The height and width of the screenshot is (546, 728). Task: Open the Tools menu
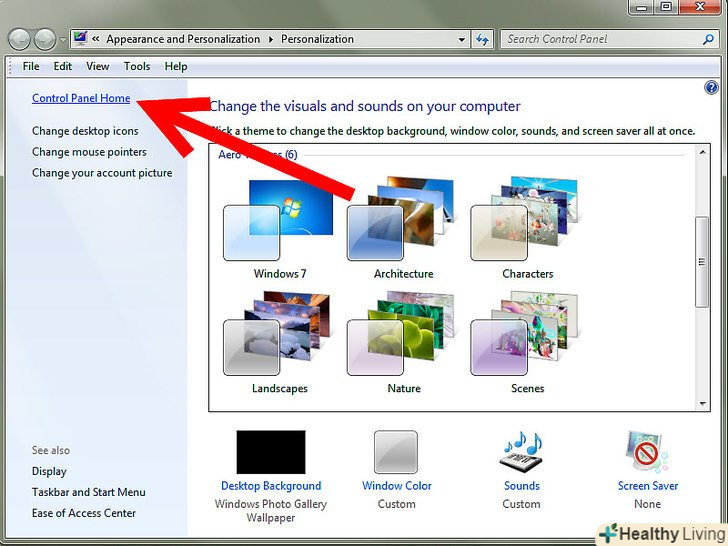click(x=137, y=66)
